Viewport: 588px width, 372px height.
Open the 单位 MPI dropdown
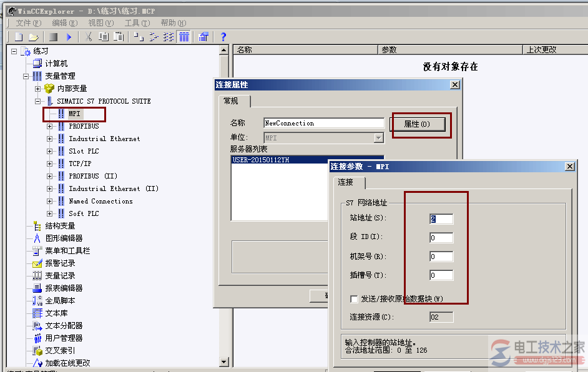click(x=379, y=138)
